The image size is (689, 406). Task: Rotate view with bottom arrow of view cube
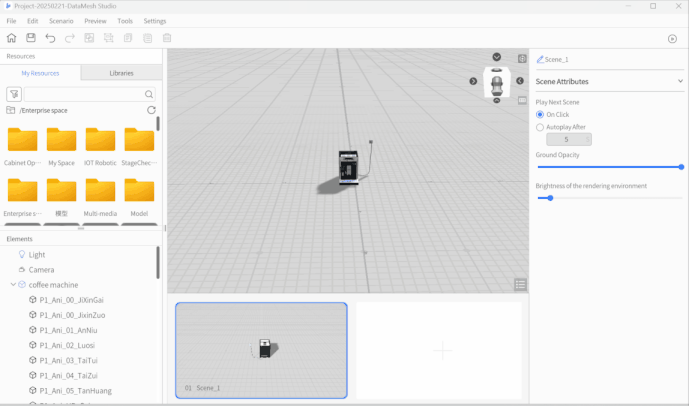coord(497,101)
